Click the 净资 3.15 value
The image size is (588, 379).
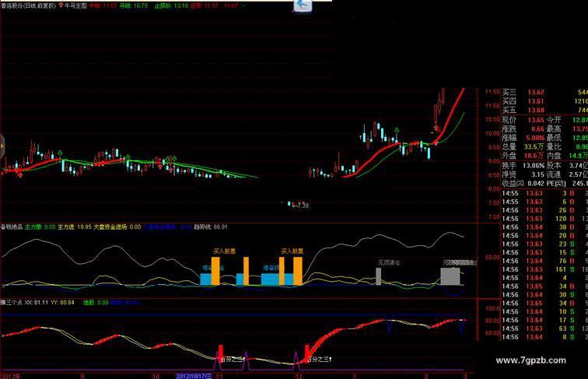[523, 174]
